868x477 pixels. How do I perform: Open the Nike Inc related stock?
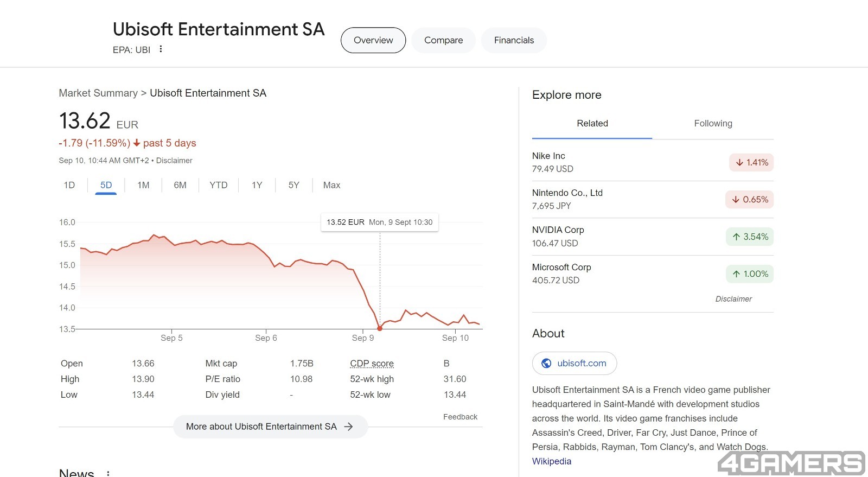[x=653, y=162]
